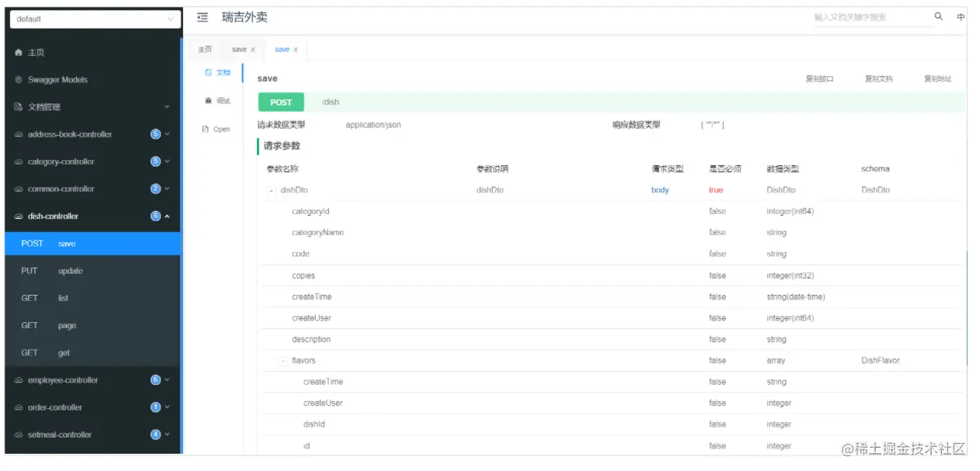The height and width of the screenshot is (471, 980).
Task: Click 复制文档 button
Action: 878,79
